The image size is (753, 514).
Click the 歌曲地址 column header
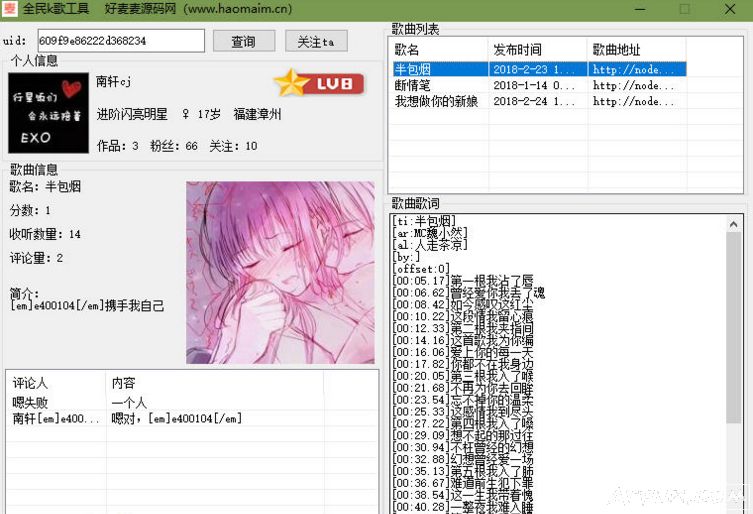[637, 49]
